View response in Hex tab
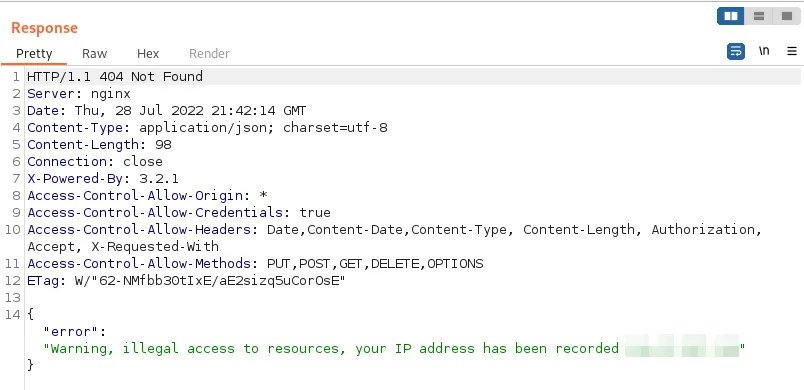 pyautogui.click(x=148, y=53)
